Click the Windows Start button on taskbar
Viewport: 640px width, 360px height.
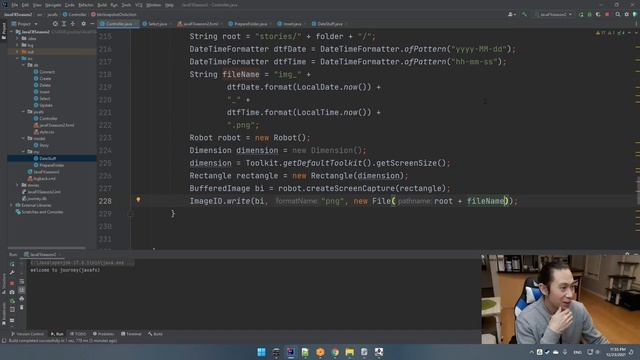(x=261, y=352)
